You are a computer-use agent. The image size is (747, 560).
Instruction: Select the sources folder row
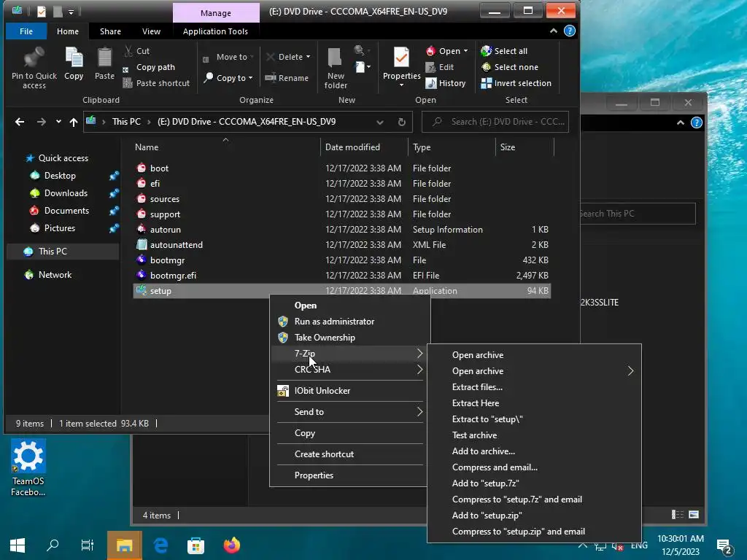coord(341,199)
